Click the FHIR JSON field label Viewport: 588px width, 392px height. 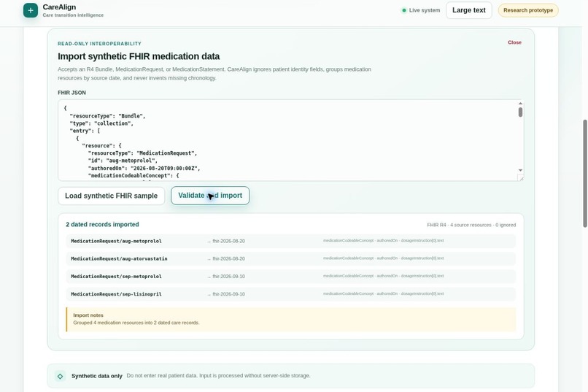click(71, 93)
